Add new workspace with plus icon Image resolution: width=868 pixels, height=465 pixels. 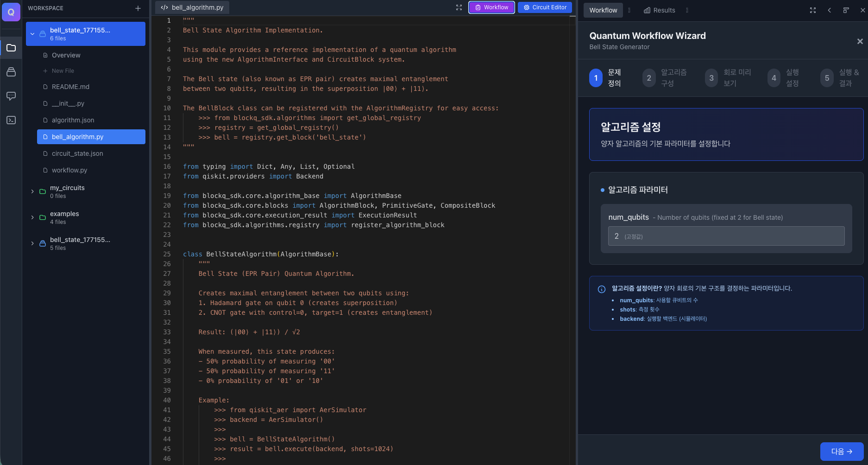coord(138,8)
